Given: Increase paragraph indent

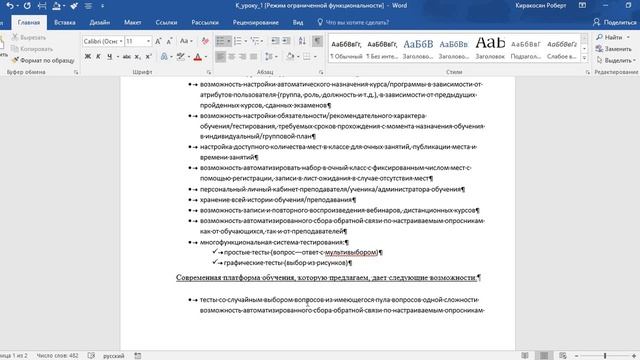Looking at the screenshot, I should point(287,41).
